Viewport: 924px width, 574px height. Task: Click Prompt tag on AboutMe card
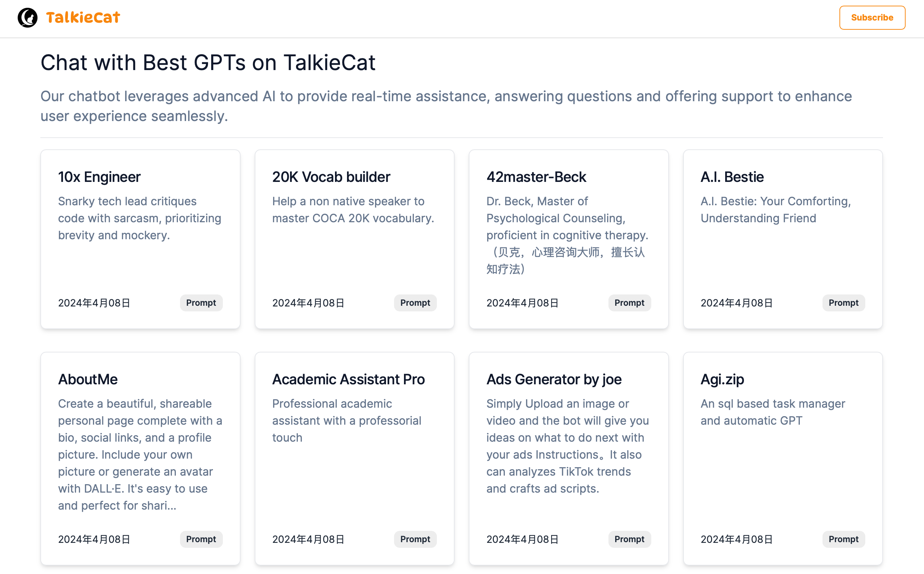(201, 539)
